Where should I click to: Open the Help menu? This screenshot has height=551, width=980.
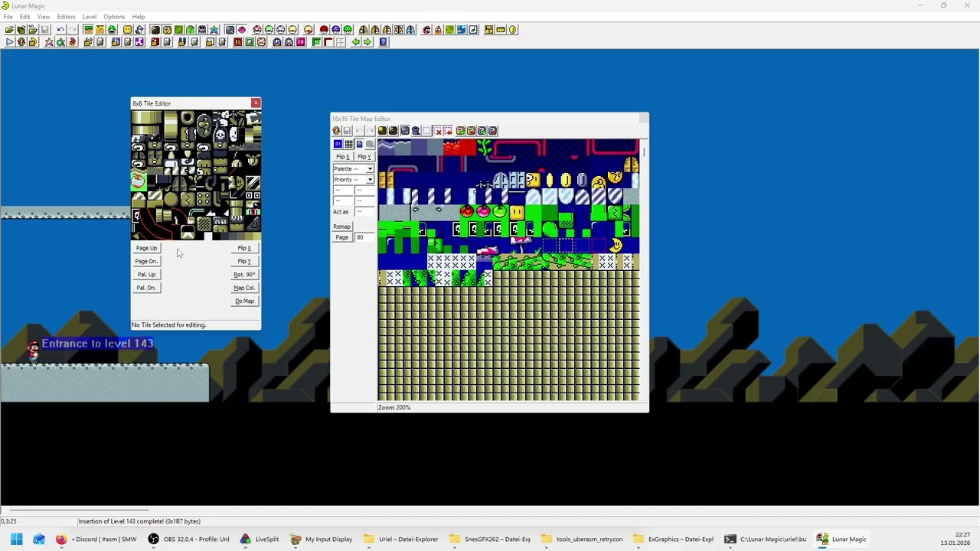pos(139,16)
